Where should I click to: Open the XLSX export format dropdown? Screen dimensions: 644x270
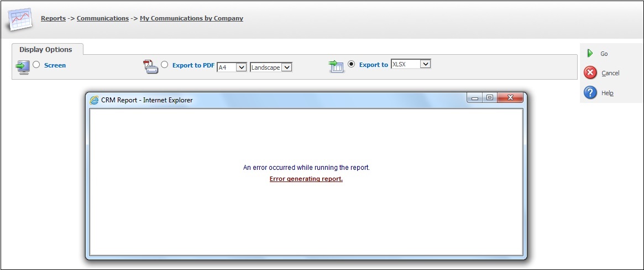click(x=411, y=64)
